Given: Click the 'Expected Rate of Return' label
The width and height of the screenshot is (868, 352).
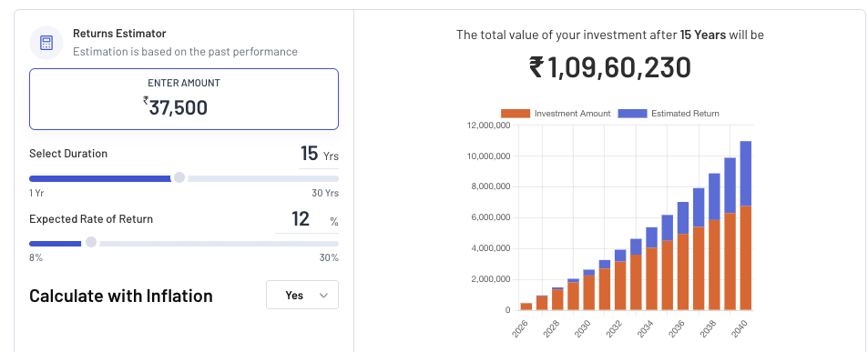Looking at the screenshot, I should tap(91, 219).
